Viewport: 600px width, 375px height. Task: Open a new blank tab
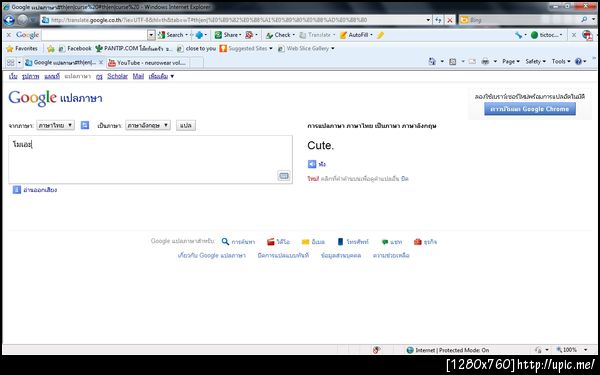tap(196, 63)
